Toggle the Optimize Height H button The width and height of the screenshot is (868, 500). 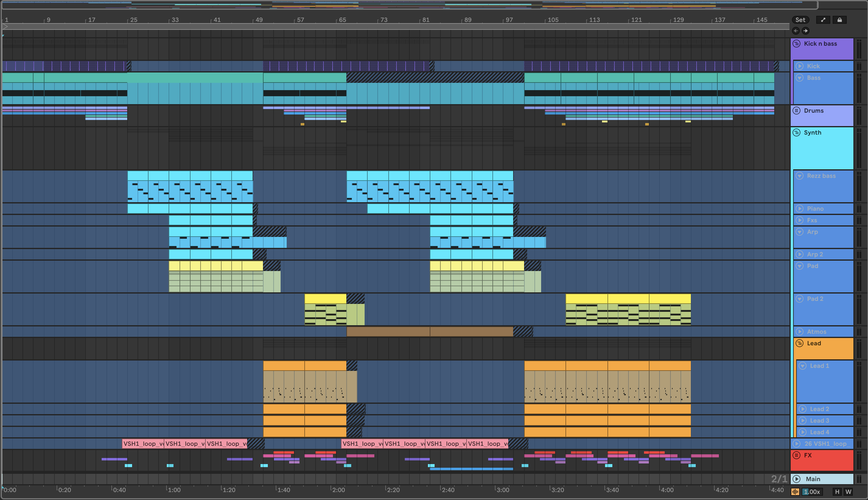837,492
